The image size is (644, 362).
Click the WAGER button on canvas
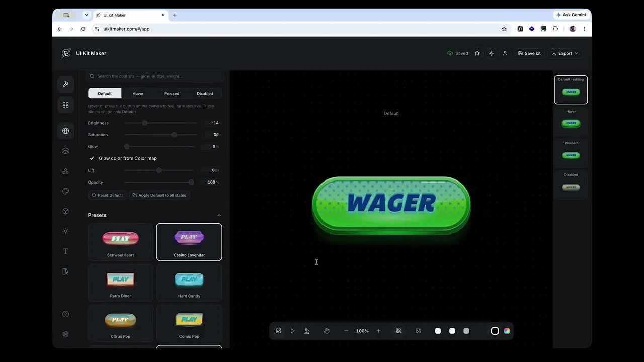pyautogui.click(x=391, y=205)
